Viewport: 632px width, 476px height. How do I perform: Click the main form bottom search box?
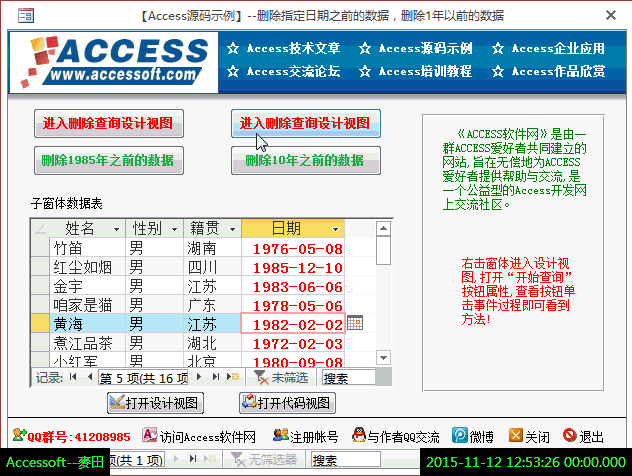coord(345,459)
